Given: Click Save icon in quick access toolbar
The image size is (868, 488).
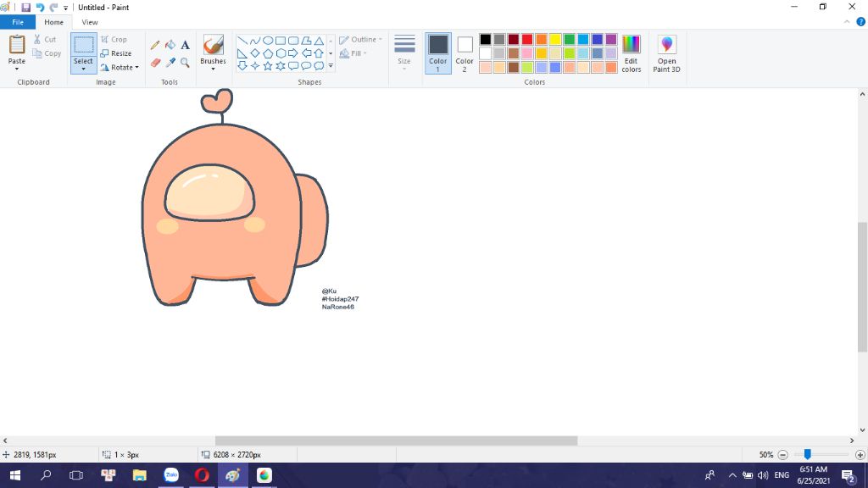Looking at the screenshot, I should pos(25,8).
